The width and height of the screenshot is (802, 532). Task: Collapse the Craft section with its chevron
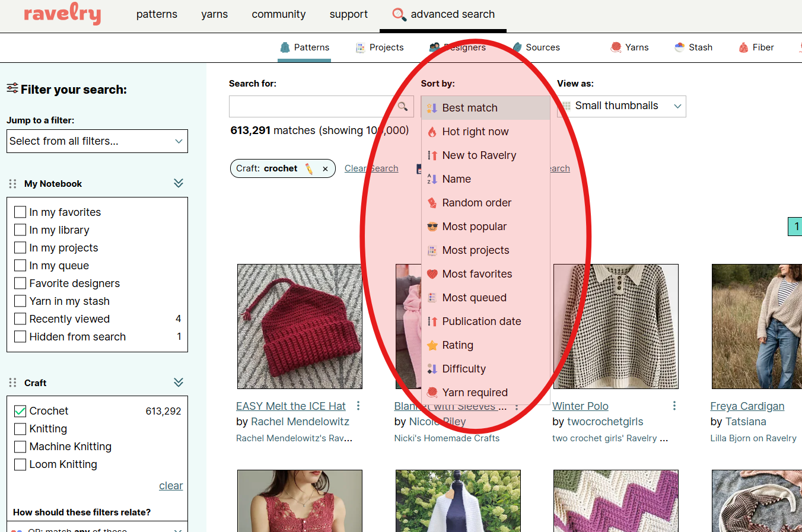pyautogui.click(x=178, y=382)
